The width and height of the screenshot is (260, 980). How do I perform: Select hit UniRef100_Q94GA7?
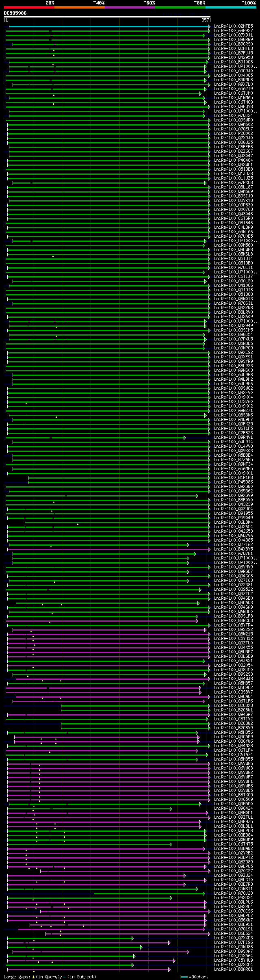(x=233, y=715)
